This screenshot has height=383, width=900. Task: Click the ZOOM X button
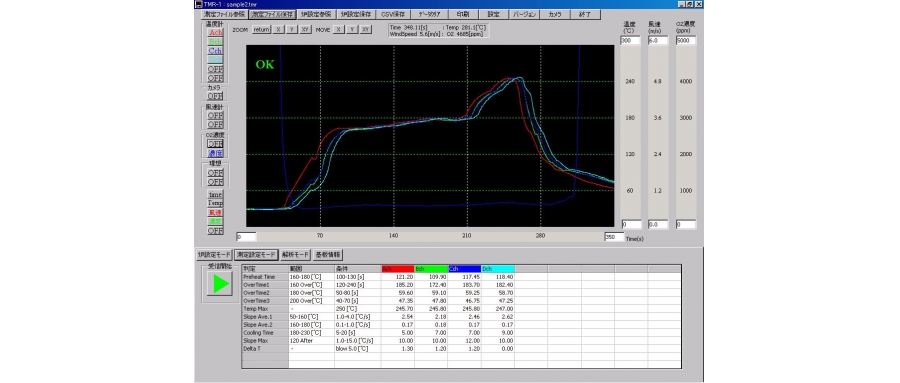point(278,29)
